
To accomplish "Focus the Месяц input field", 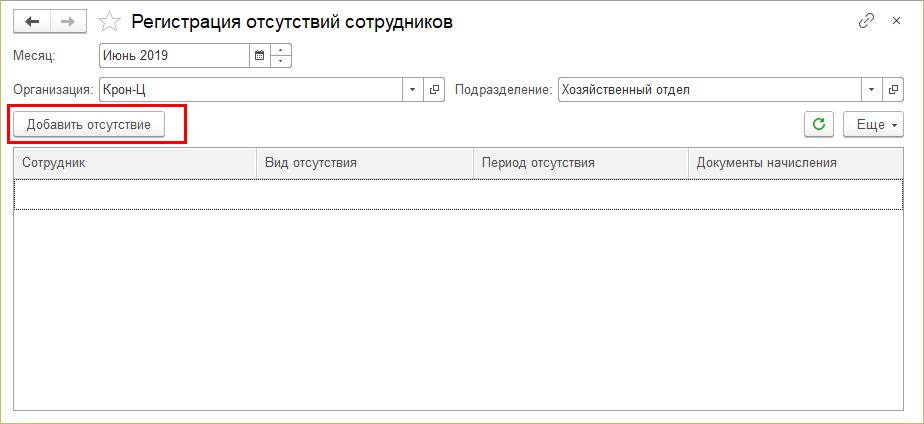I will pos(174,55).
